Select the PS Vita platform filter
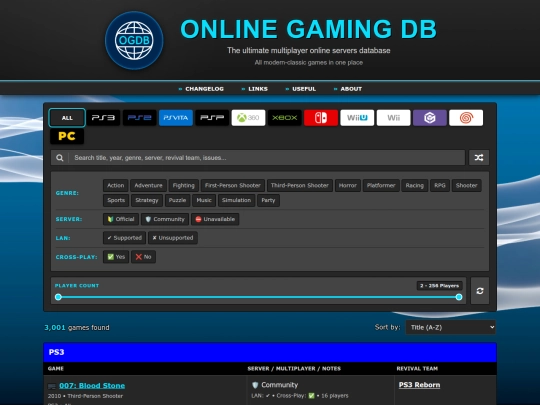Image resolution: width=540 pixels, height=405 pixels. pyautogui.click(x=176, y=118)
